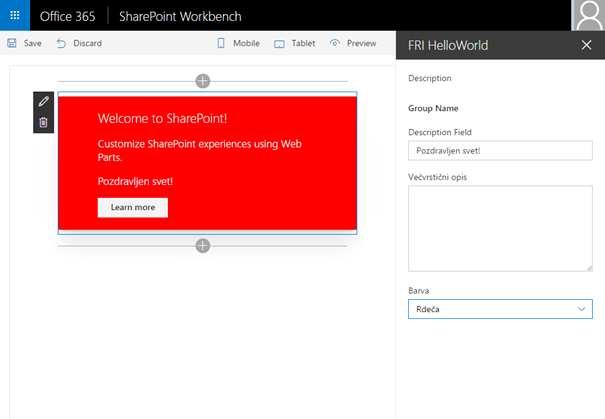Switch to Mobile view

238,44
